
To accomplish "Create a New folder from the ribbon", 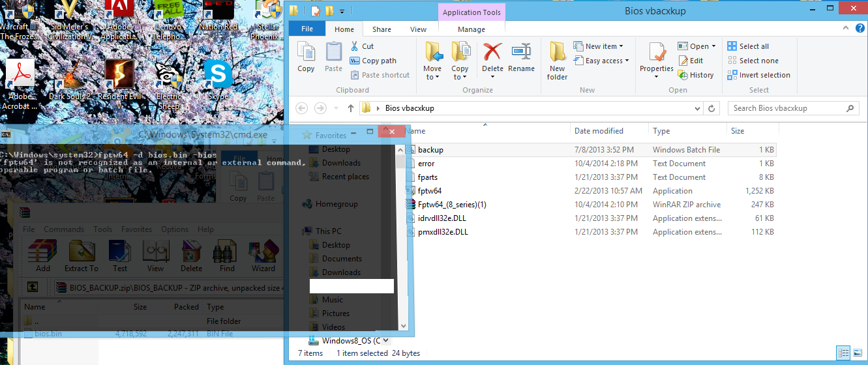I will click(557, 61).
